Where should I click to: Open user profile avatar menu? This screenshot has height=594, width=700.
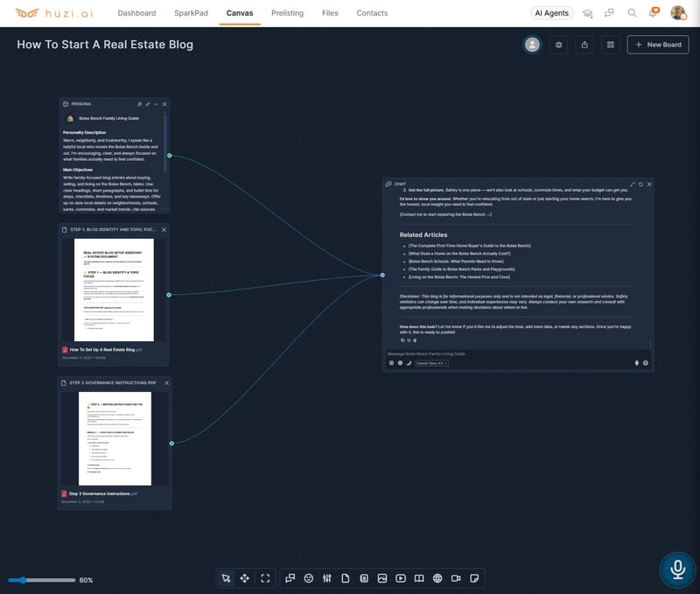click(x=678, y=13)
